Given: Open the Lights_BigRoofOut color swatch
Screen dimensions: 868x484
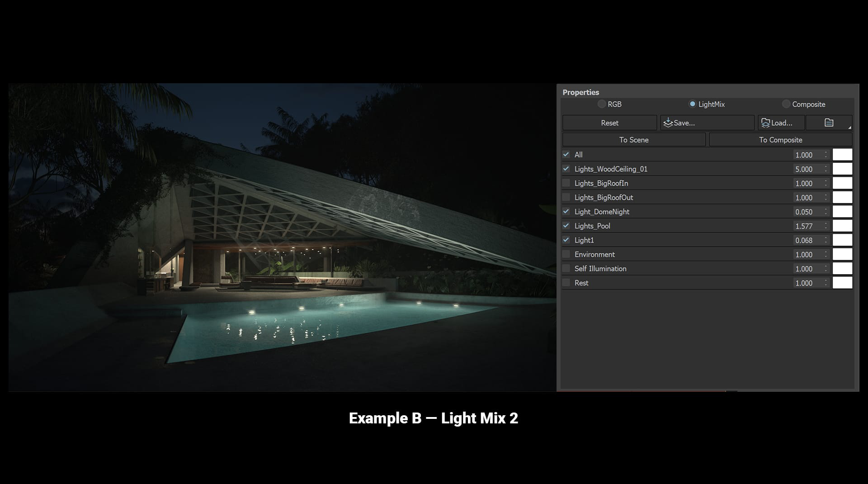Looking at the screenshot, I should click(842, 197).
